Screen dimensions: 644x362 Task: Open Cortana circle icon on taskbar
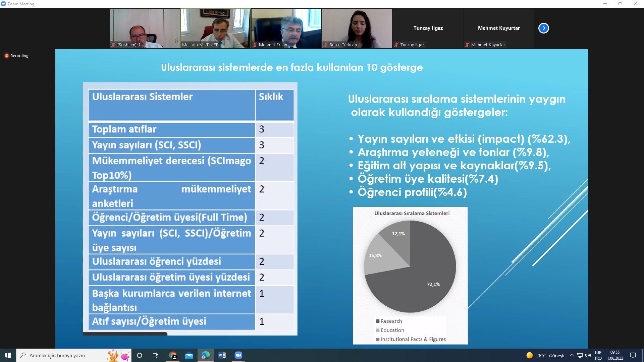click(140, 355)
